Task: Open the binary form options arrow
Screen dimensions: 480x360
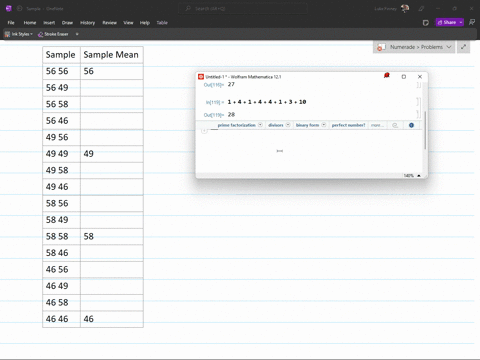Action: point(323,125)
